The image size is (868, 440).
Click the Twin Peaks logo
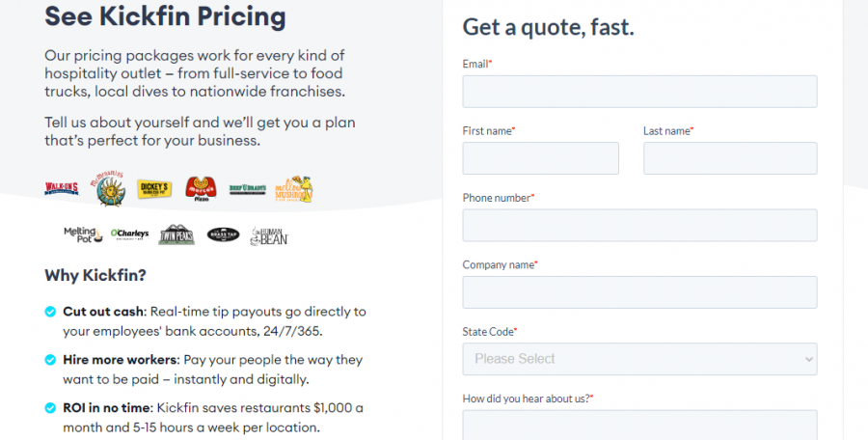pos(176,234)
